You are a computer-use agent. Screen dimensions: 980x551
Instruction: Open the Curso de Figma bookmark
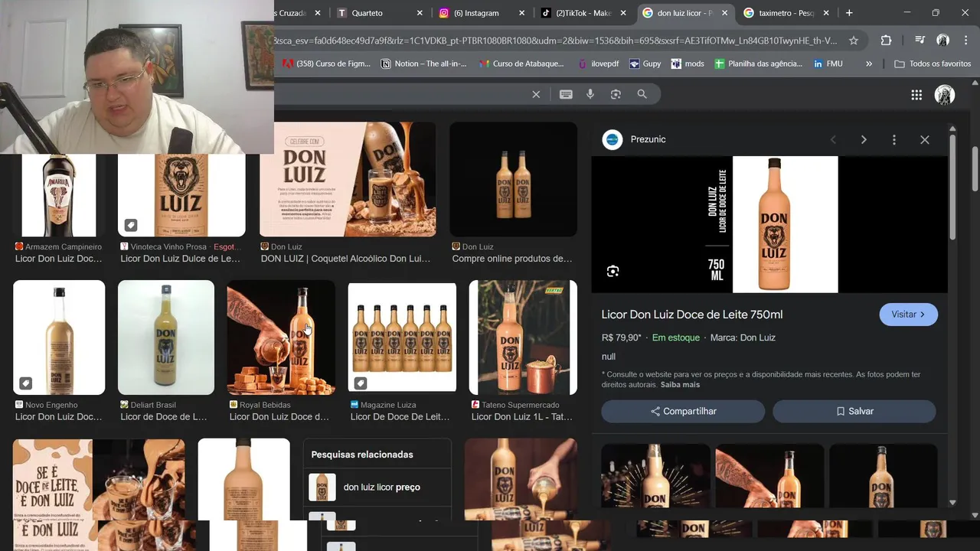coord(326,64)
